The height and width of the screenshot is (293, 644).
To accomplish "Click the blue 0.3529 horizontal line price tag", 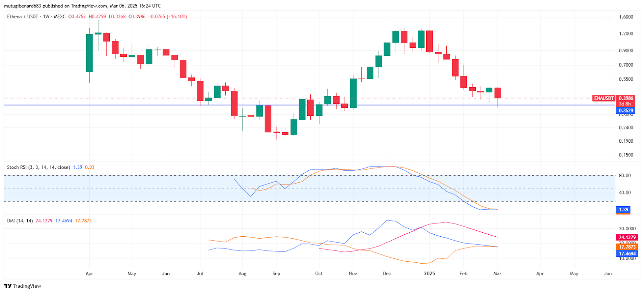I will (x=626, y=111).
